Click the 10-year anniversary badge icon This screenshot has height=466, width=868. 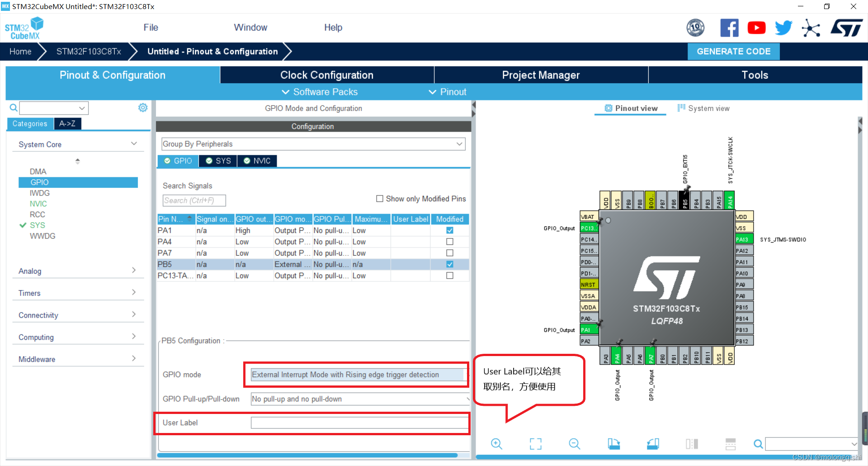[x=695, y=28]
